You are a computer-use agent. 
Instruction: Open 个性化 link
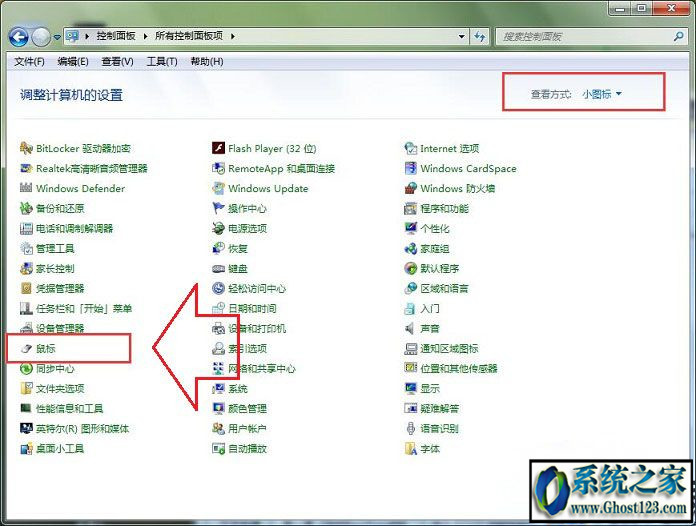[435, 229]
